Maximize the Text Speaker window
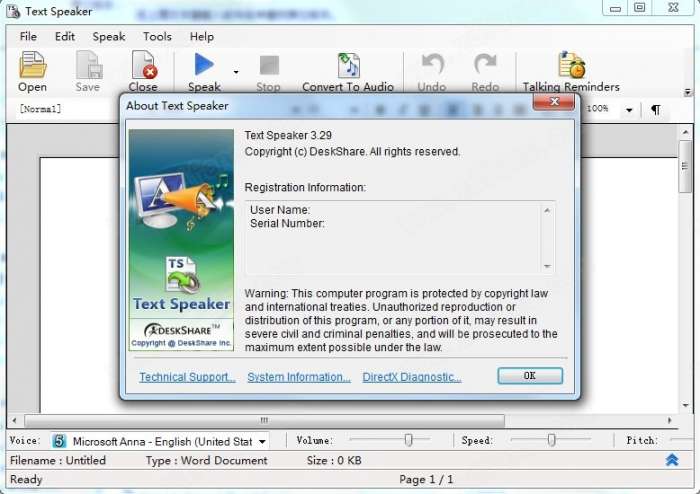Screen dimensions: 700x494 [x=640, y=8]
